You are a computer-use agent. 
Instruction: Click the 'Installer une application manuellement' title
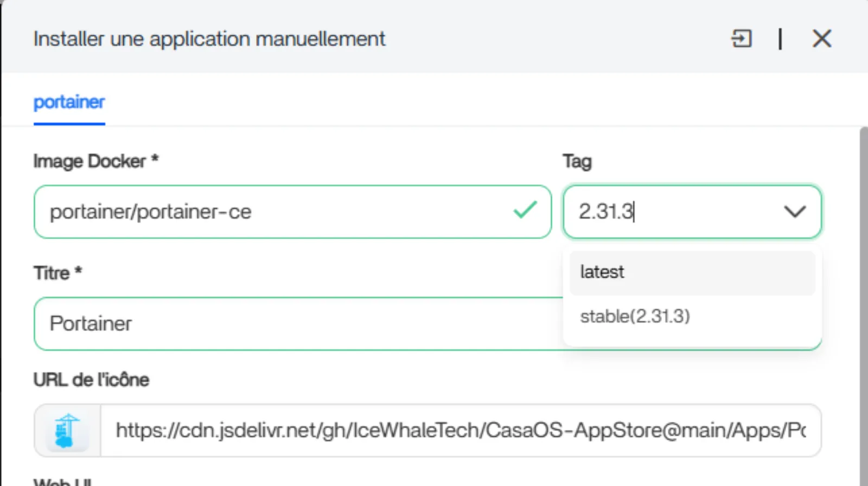point(209,39)
